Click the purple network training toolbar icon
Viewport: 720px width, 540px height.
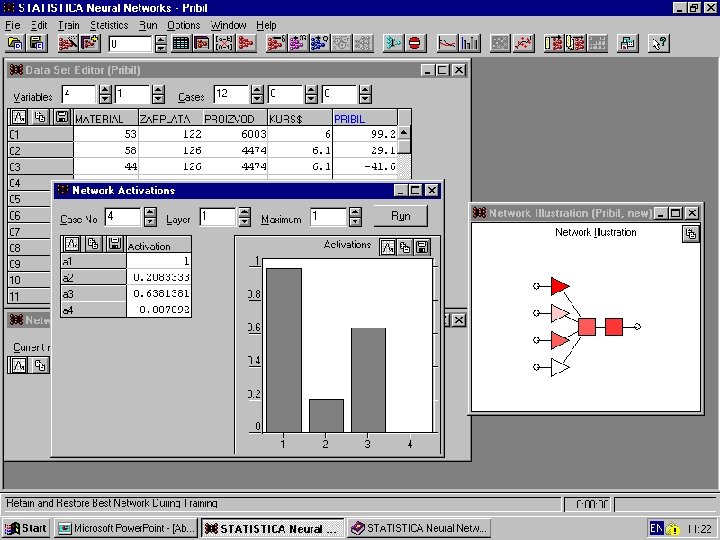298,44
